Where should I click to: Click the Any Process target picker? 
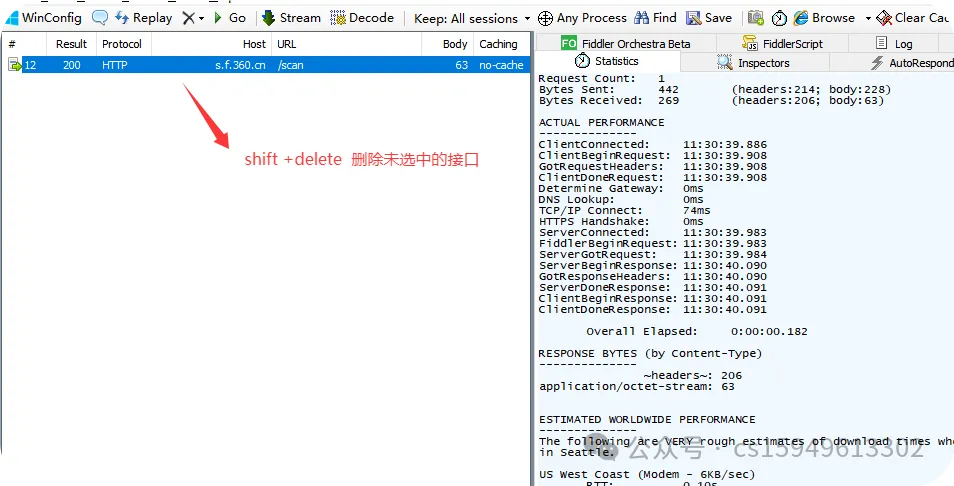coord(583,18)
